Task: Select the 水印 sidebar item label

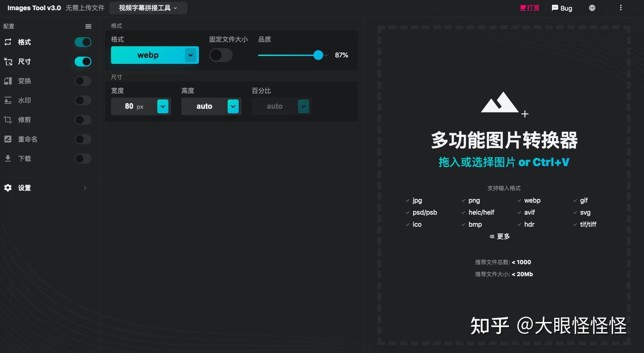Action: tap(25, 100)
